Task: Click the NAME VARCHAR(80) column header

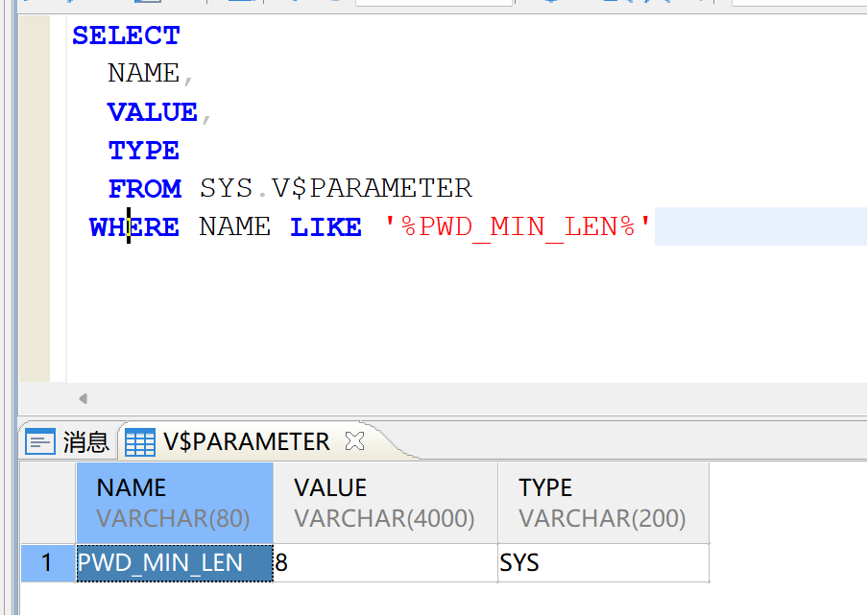Action: point(175,503)
